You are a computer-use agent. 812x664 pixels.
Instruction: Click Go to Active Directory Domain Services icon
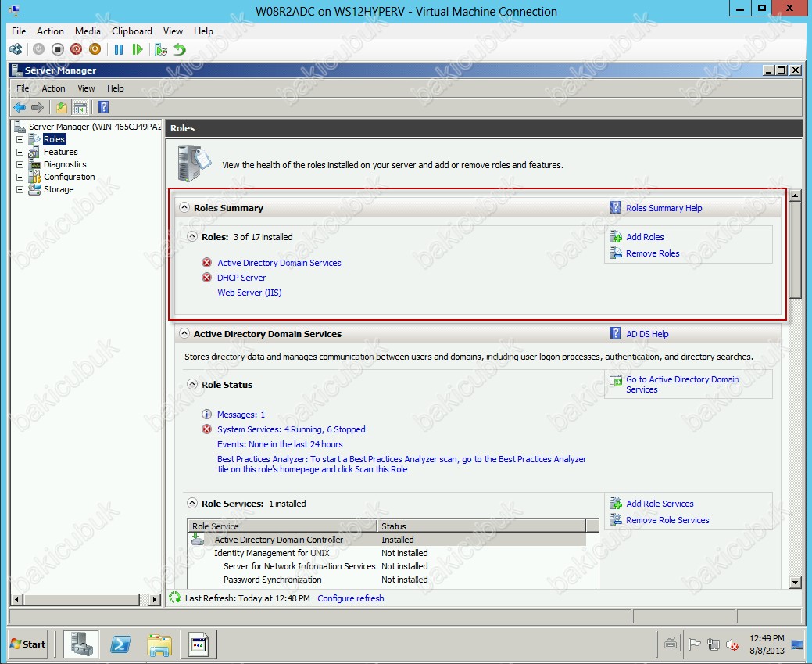click(x=616, y=380)
